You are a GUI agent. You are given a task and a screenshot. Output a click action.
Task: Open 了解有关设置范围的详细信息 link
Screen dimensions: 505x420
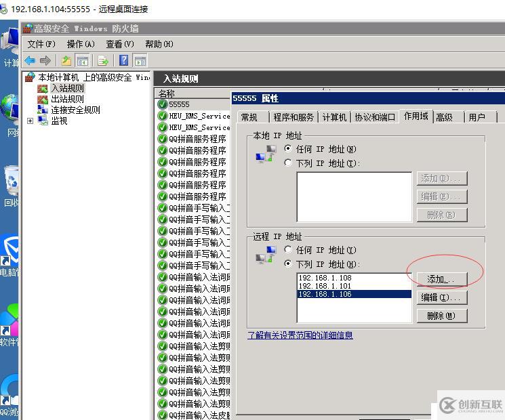pyautogui.click(x=300, y=335)
